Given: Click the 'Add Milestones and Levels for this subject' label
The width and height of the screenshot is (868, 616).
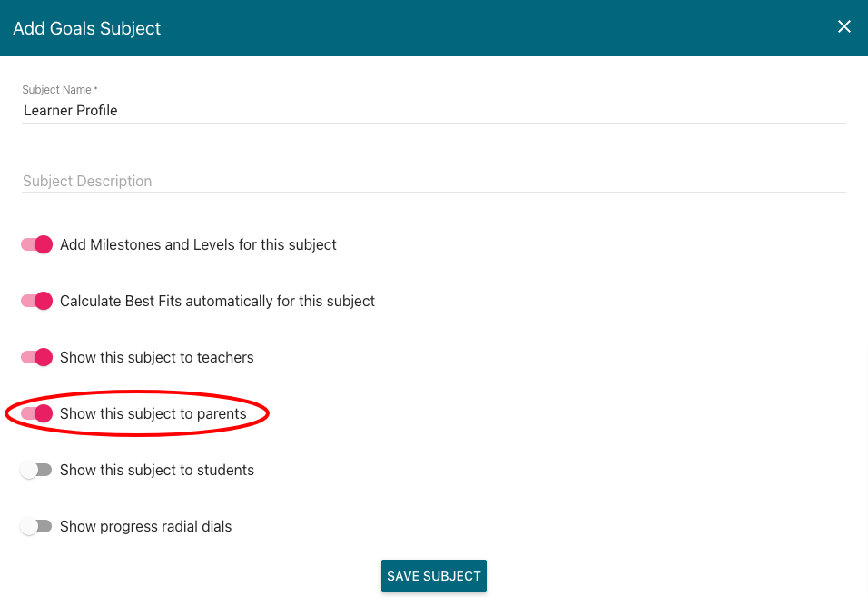Looking at the screenshot, I should pyautogui.click(x=198, y=244).
